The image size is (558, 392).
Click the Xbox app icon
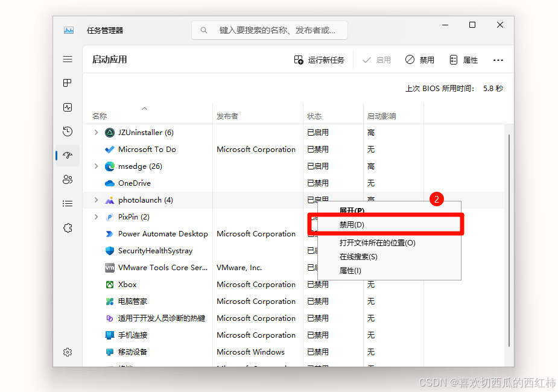coord(110,285)
